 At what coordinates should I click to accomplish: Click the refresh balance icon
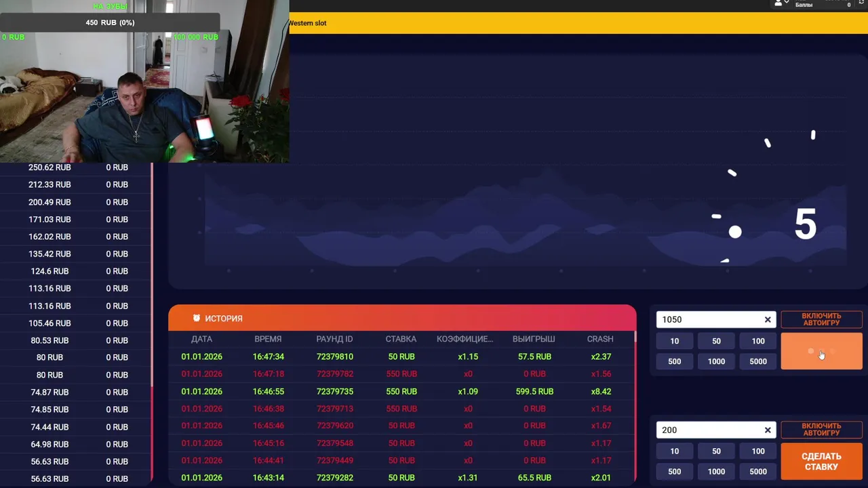click(x=862, y=3)
